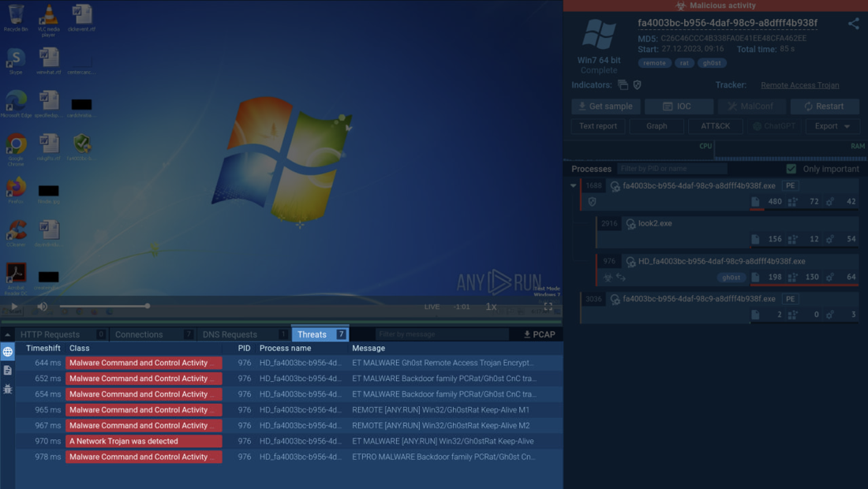
Task: Collapse the process tree for PID 1688
Action: pos(573,186)
